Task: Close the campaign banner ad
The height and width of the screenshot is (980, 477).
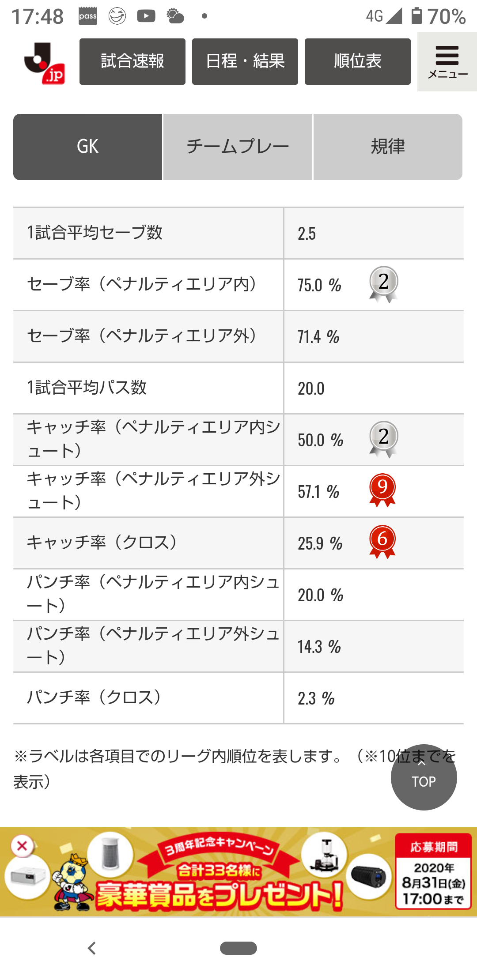Action: click(x=22, y=846)
